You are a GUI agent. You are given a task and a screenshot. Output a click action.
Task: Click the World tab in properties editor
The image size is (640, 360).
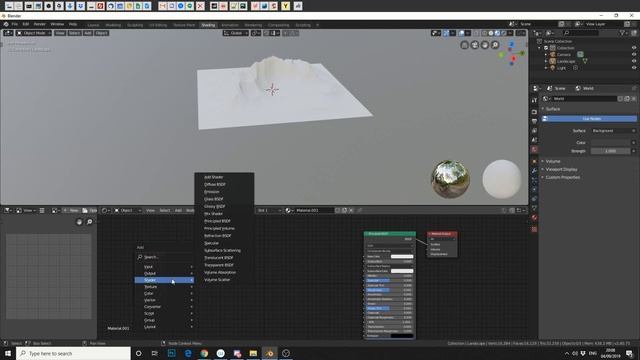pyautogui.click(x=534, y=150)
